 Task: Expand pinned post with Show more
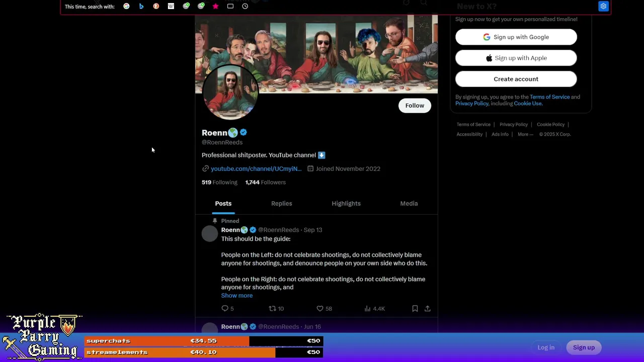pyautogui.click(x=237, y=296)
